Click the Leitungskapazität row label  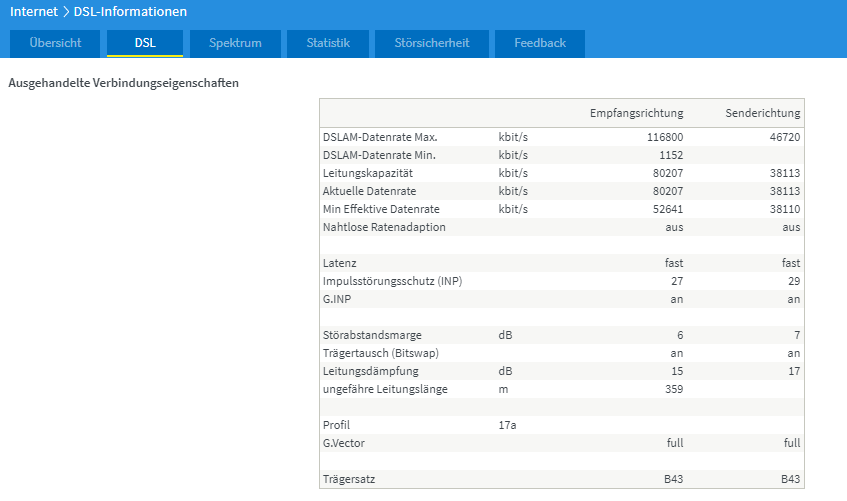pos(367,173)
